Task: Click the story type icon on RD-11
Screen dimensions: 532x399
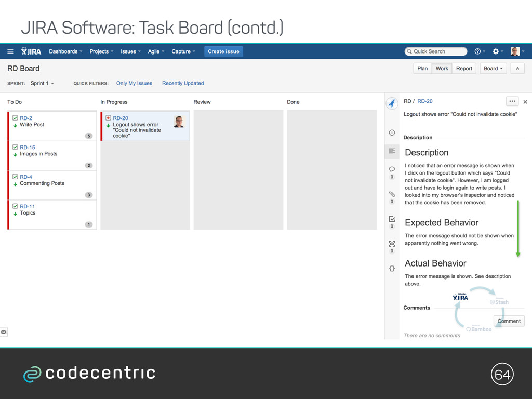Action: pos(15,206)
